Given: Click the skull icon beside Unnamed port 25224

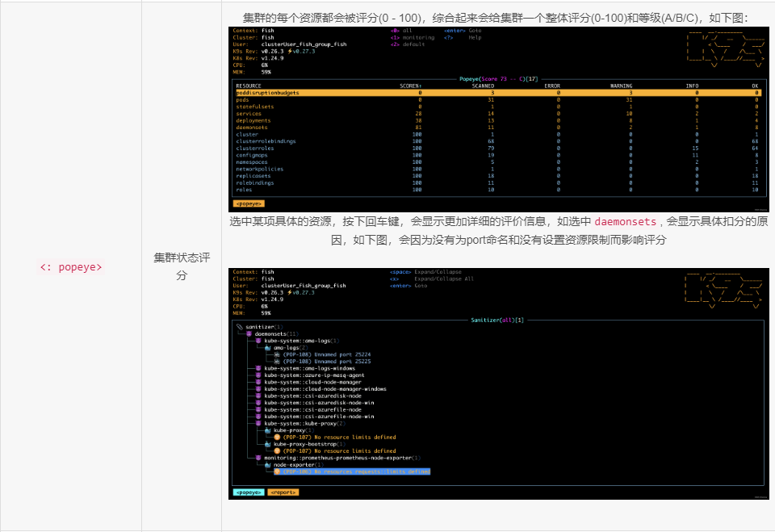Looking at the screenshot, I should [x=277, y=354].
